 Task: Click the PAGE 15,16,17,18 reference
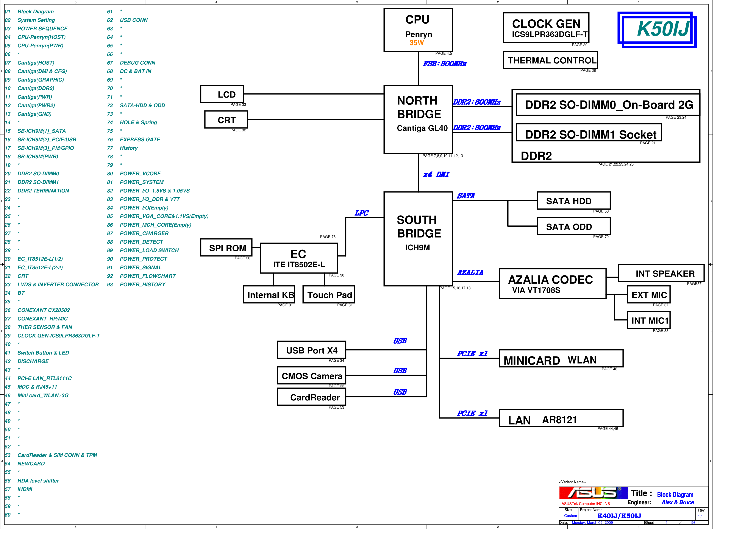pyautogui.click(x=455, y=288)
